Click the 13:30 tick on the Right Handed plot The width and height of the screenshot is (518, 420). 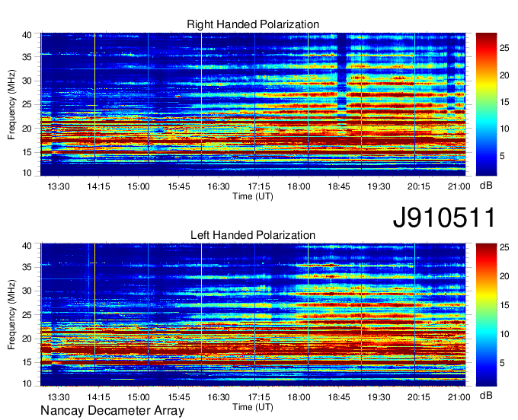click(x=59, y=186)
